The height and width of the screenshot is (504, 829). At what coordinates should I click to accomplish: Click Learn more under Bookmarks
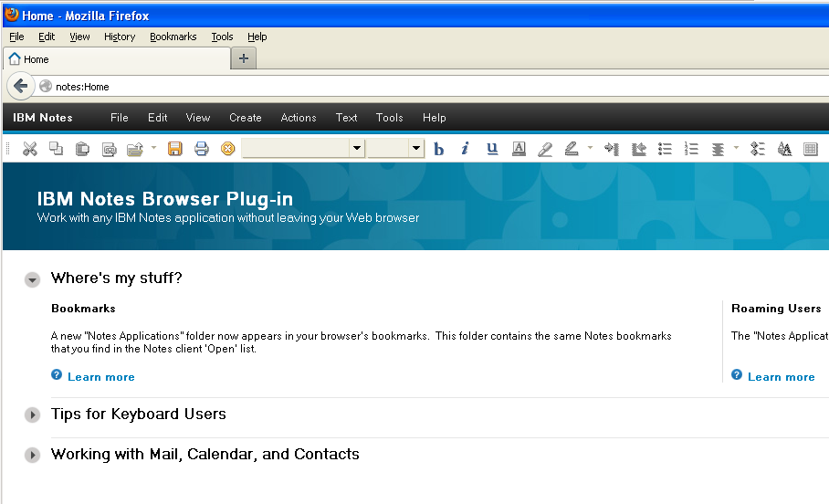101,376
